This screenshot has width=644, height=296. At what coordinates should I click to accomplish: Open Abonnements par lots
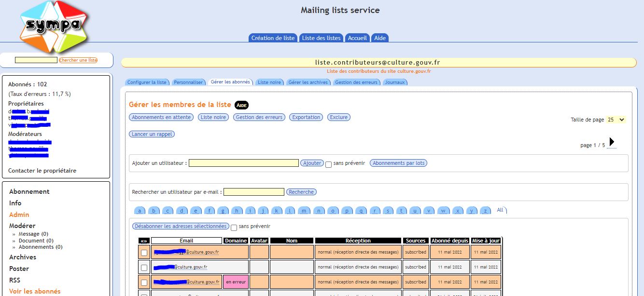click(x=399, y=163)
